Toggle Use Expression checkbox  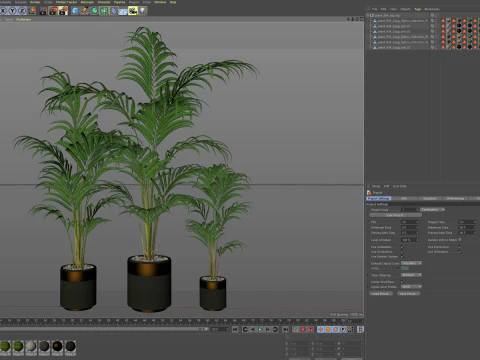(459, 247)
